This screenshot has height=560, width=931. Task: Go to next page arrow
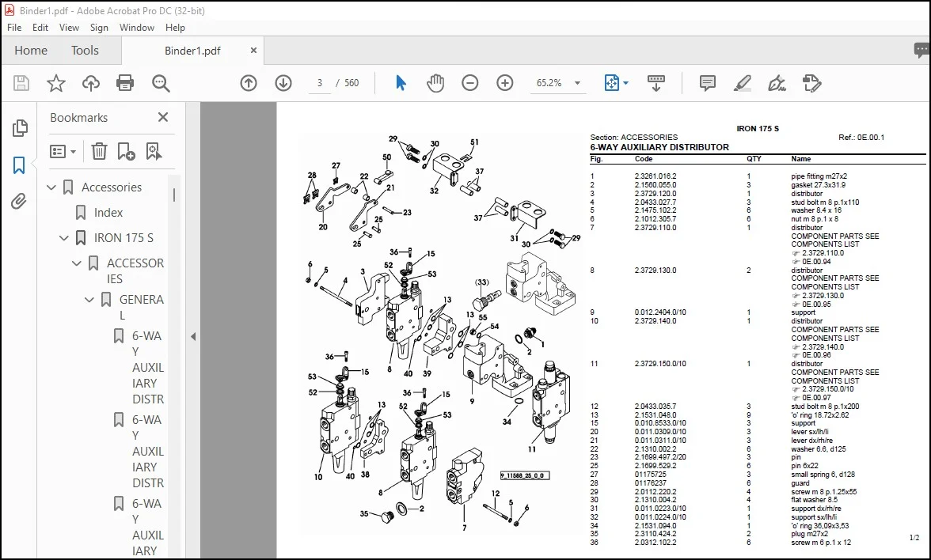pos(283,83)
